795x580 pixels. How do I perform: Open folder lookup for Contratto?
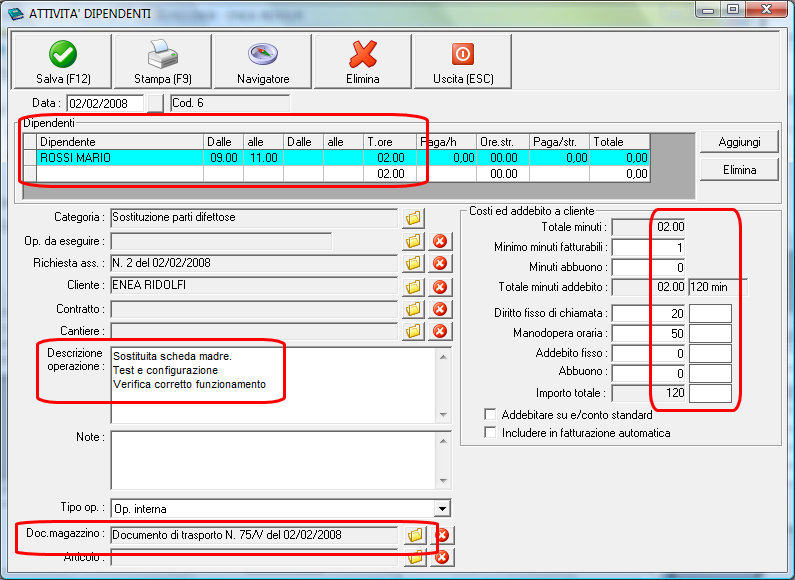[414, 309]
